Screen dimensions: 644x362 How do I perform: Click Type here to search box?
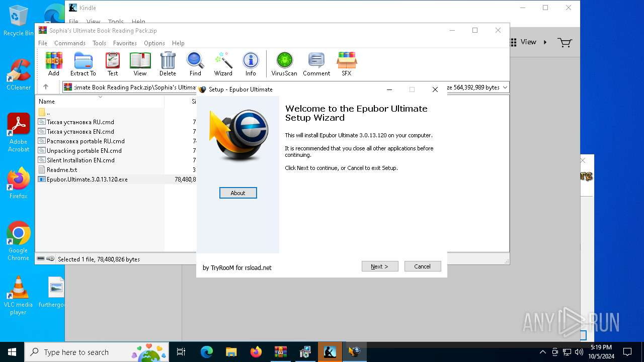pyautogui.click(x=97, y=352)
